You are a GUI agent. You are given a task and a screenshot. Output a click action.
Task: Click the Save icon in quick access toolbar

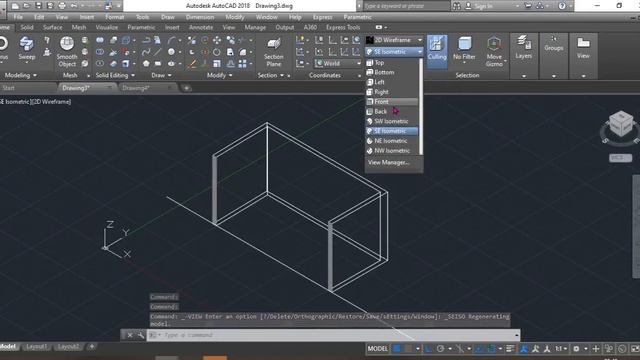(38, 6)
